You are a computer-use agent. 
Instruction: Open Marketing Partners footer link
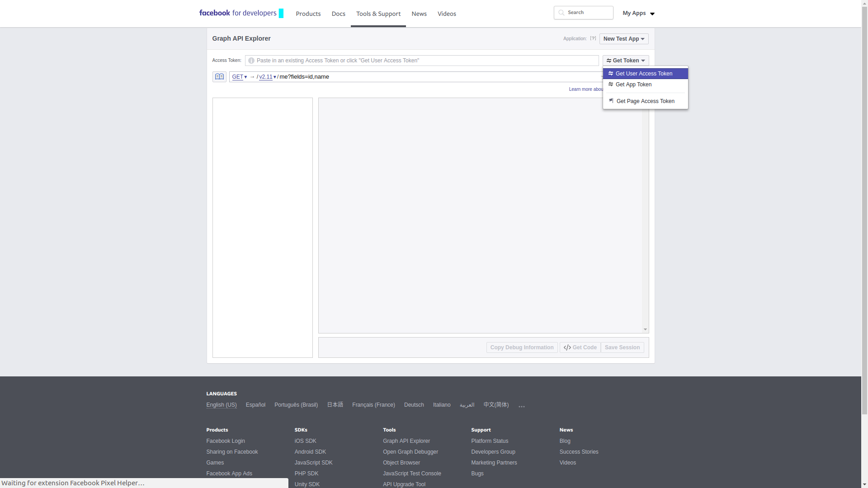click(494, 463)
